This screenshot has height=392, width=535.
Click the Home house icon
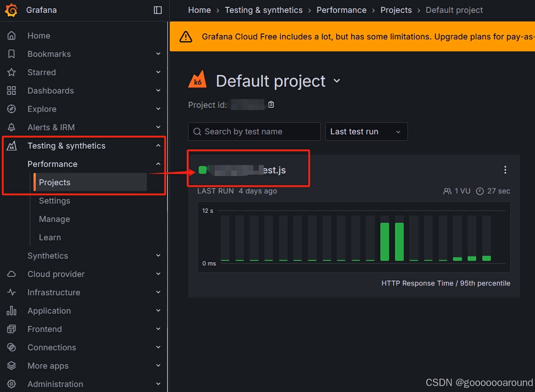(11, 35)
